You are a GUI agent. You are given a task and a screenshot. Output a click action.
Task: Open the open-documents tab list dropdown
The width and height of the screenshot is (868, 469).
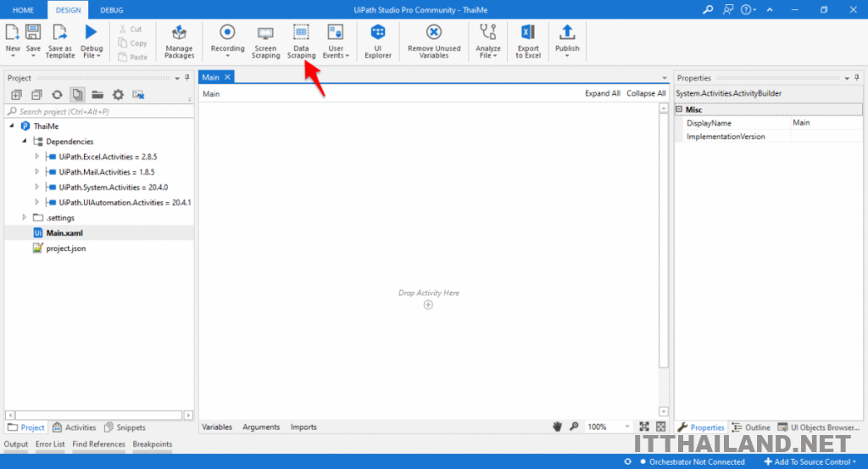click(x=665, y=77)
